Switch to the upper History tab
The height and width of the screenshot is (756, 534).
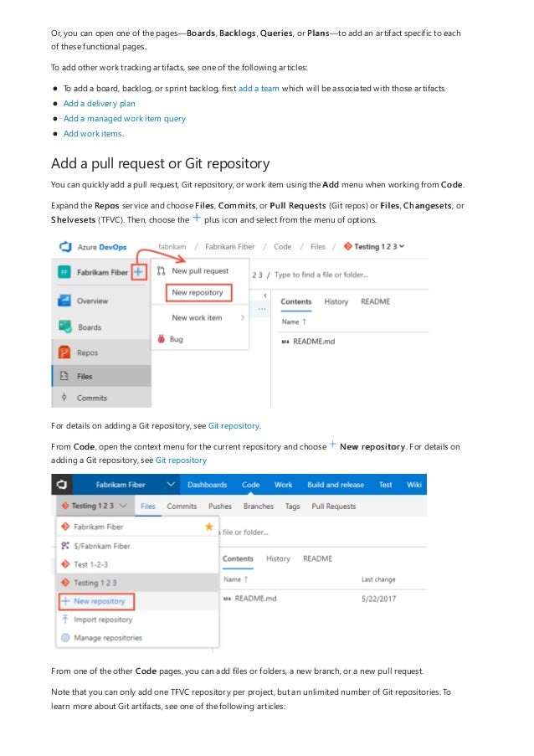[x=336, y=301]
